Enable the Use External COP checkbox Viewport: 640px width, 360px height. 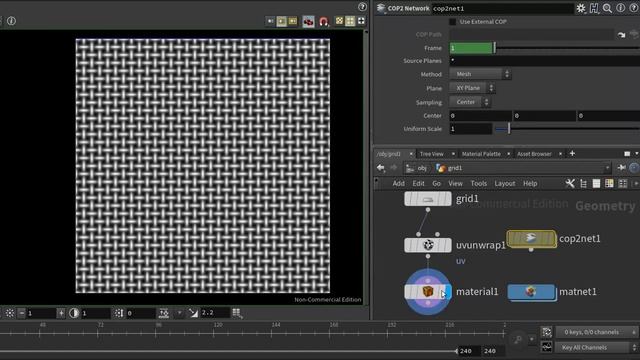tap(453, 22)
